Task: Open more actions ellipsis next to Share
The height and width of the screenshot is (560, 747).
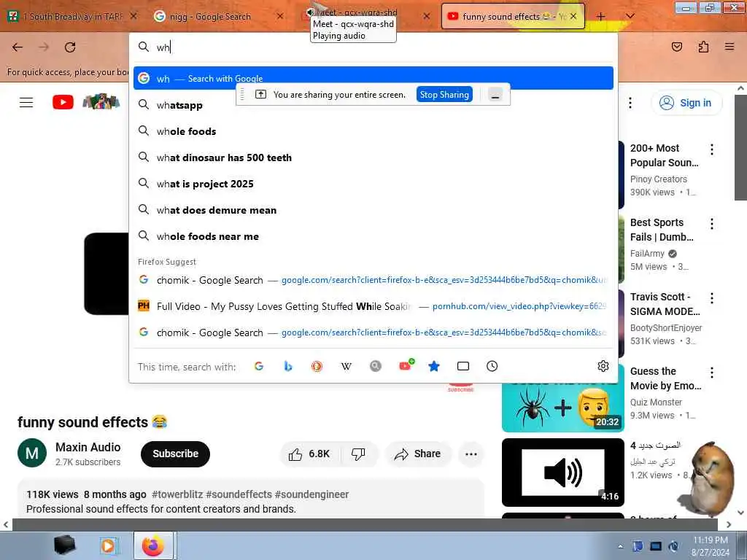Action: (471, 454)
